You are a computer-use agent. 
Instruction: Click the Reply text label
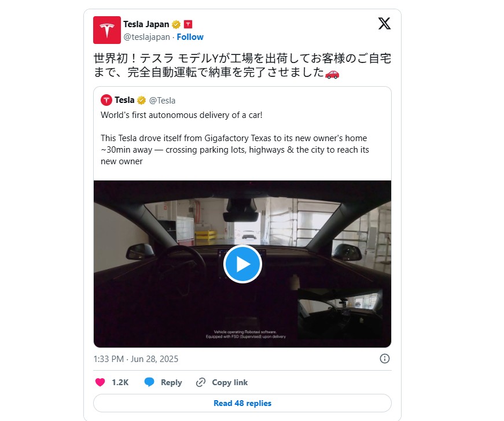pyautogui.click(x=171, y=382)
